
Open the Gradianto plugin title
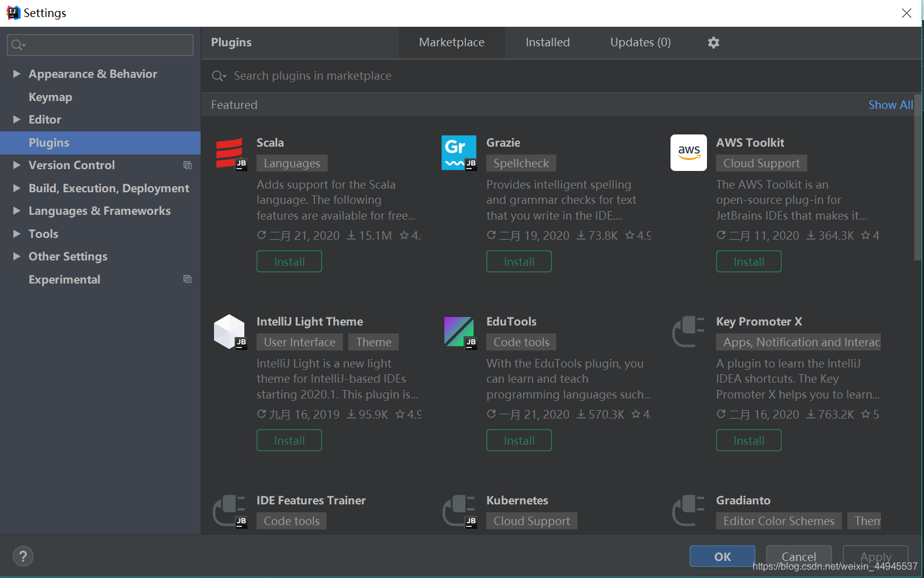click(743, 500)
